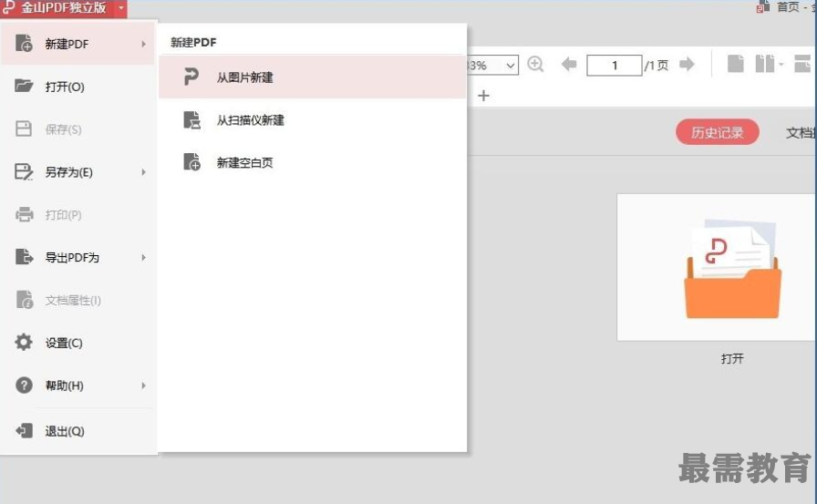Select the single page view icon
Image resolution: width=817 pixels, height=504 pixels.
pyautogui.click(x=736, y=64)
